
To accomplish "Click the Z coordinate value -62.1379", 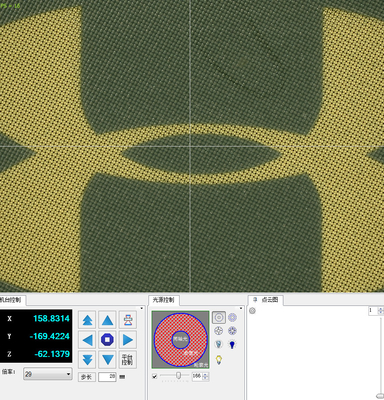I will coord(52,354).
